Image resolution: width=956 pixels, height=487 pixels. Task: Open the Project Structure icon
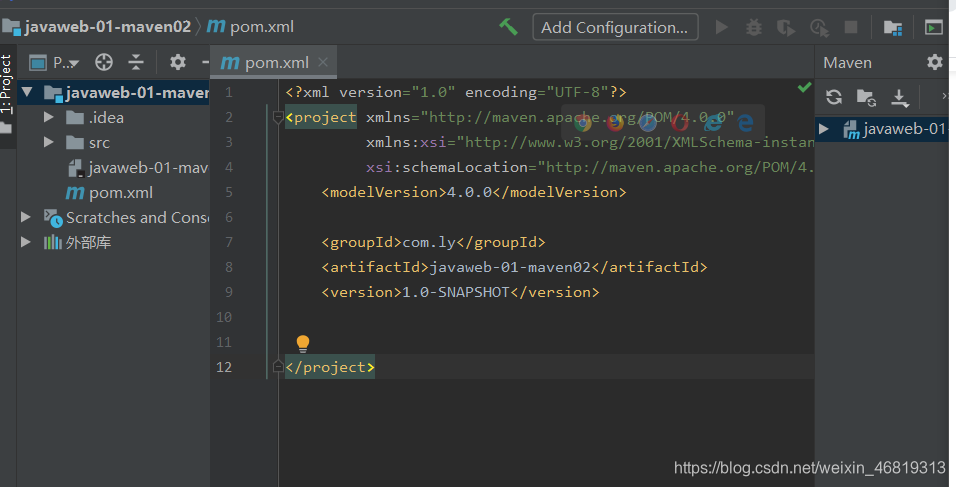[893, 27]
